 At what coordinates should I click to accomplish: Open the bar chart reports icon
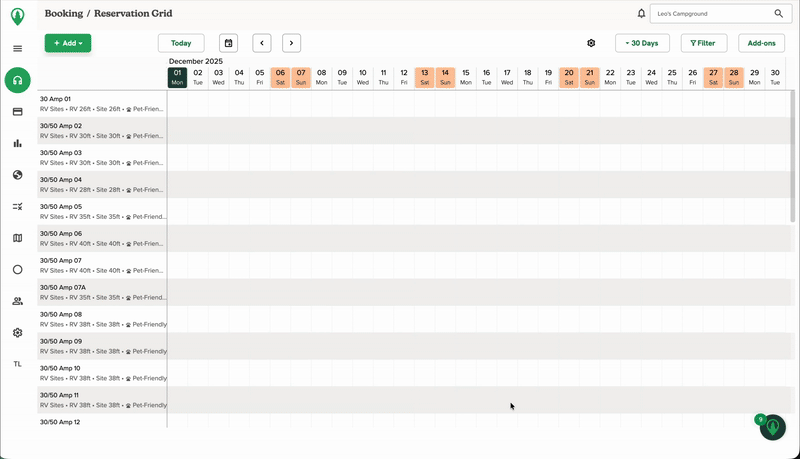[17, 143]
